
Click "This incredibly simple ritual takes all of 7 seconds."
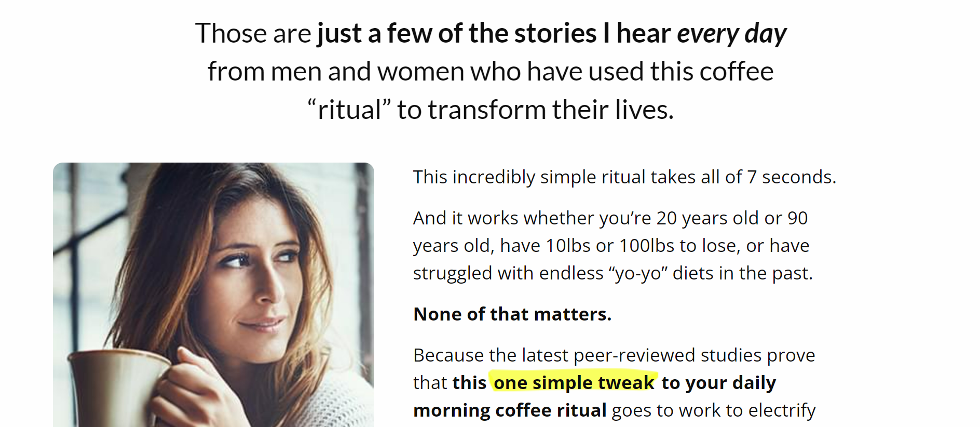point(624,177)
